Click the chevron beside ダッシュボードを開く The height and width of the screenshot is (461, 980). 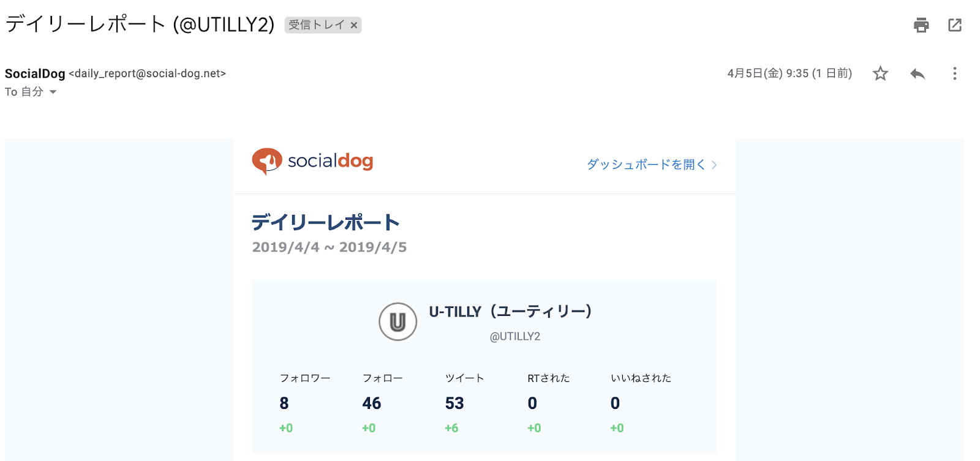point(714,165)
